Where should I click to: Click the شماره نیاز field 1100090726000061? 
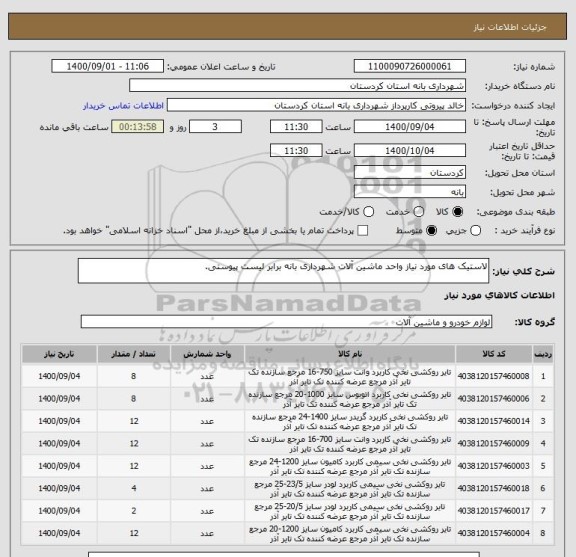point(410,67)
